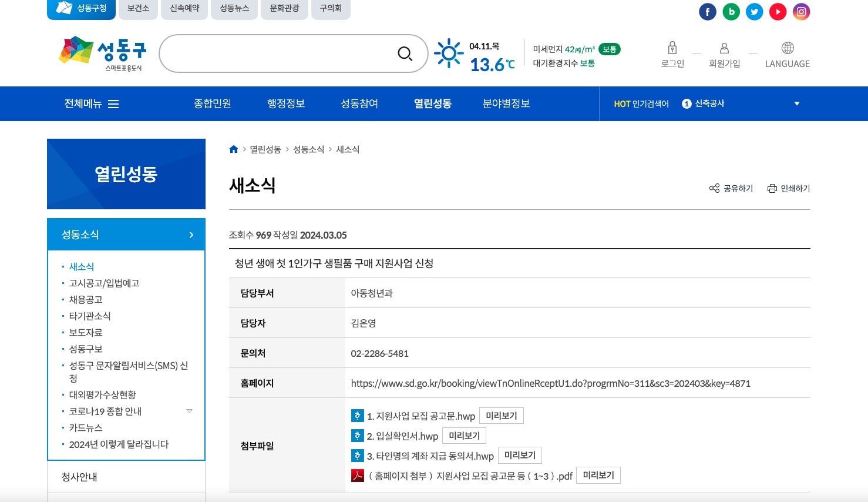Click the 공유하기 share icon
The image size is (868, 502).
pos(714,188)
